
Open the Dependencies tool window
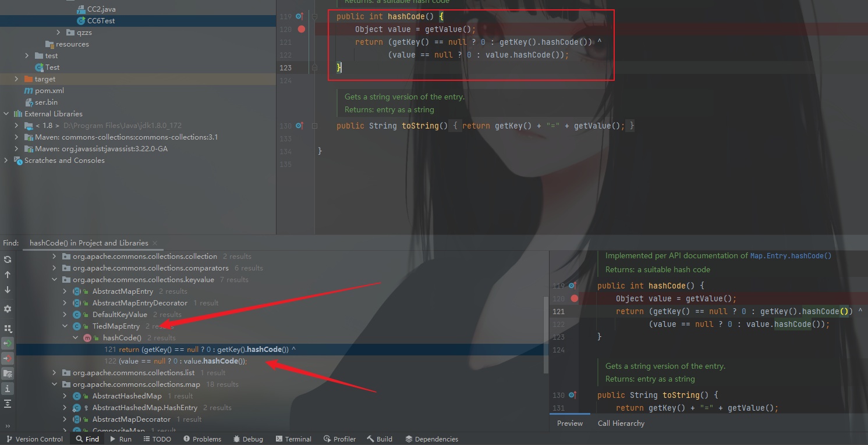point(432,439)
